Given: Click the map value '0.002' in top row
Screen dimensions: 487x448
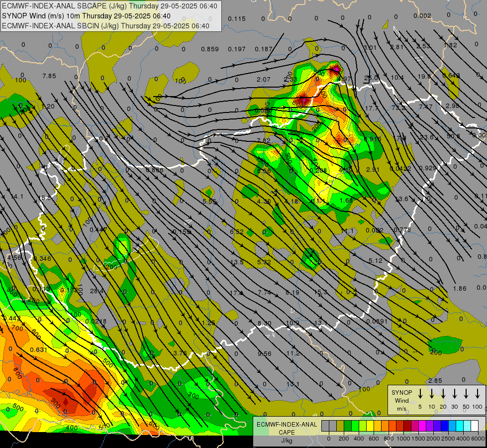Looking at the screenshot, I should [x=422, y=15].
